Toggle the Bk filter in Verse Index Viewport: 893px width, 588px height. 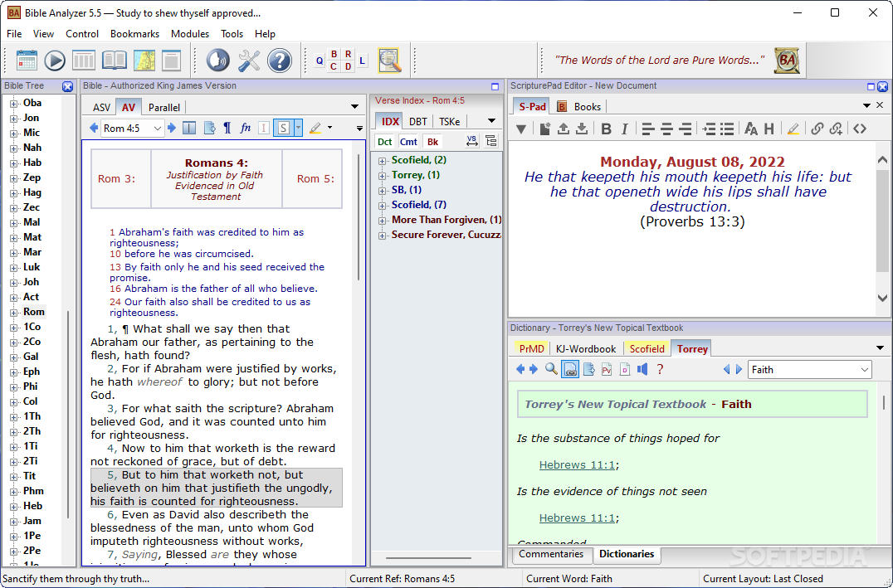(433, 142)
